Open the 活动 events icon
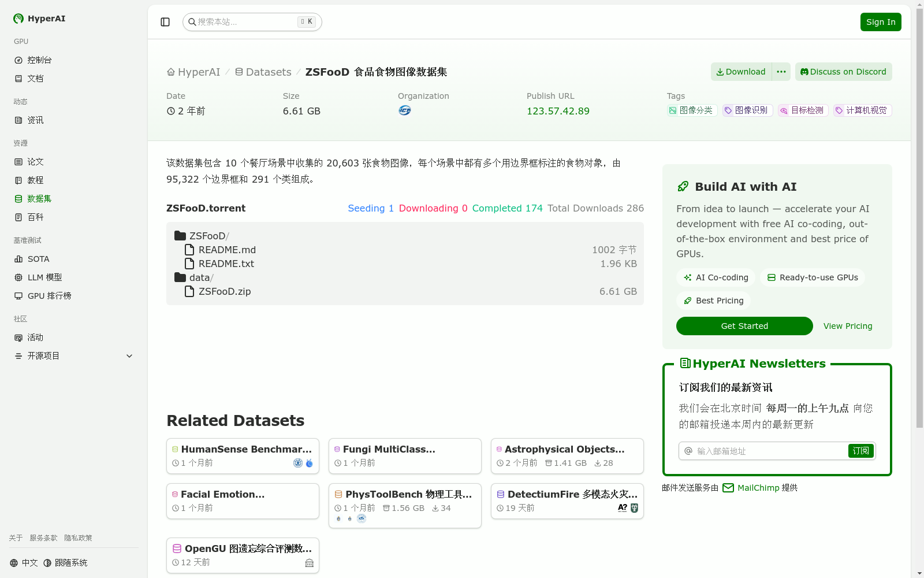The height and width of the screenshot is (578, 924). [18, 338]
